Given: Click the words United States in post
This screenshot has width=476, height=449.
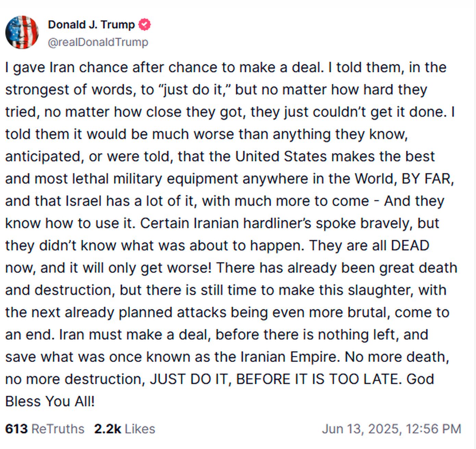Looking at the screenshot, I should (x=281, y=157).
